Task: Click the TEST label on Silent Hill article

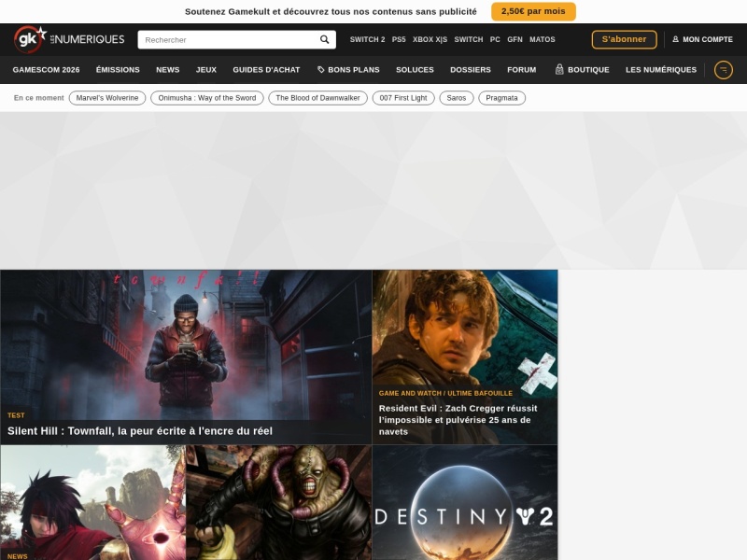Action: pos(16,415)
